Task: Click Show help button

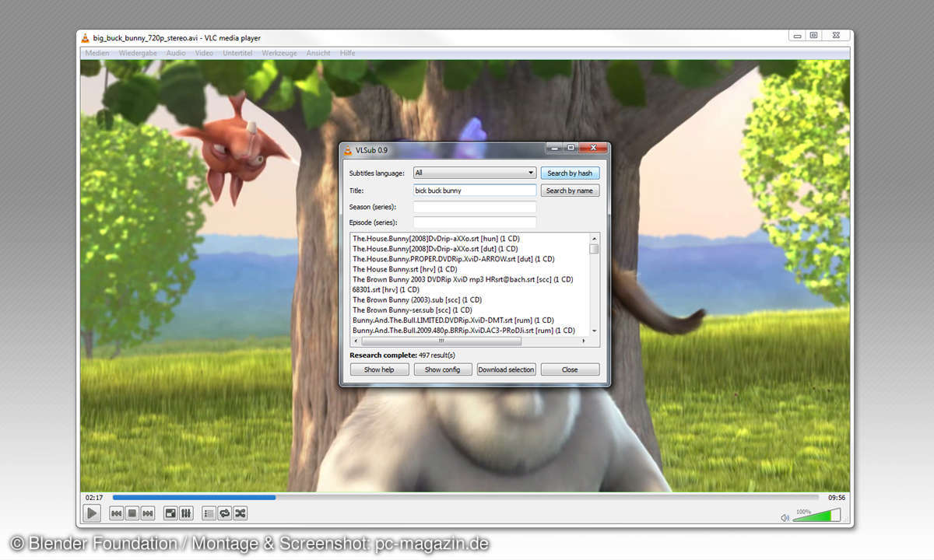Action: 379,369
